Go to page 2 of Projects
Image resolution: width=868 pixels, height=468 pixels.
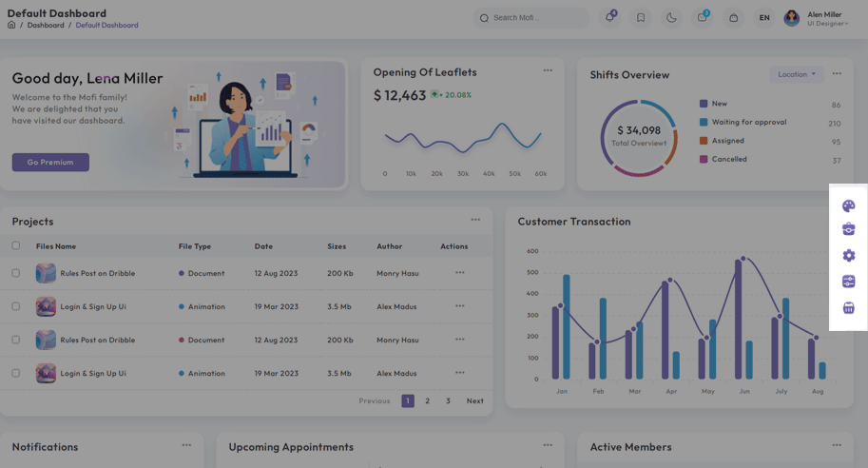[428, 400]
